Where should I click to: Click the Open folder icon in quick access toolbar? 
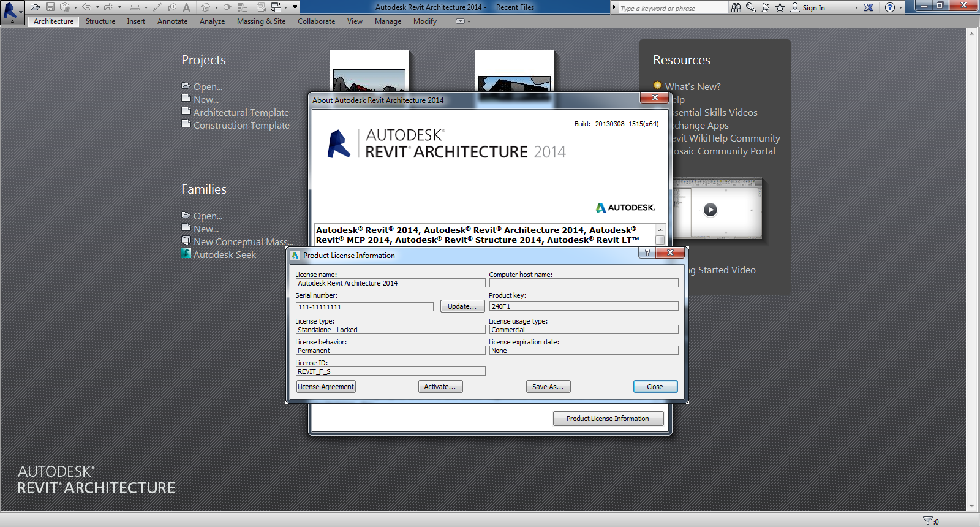click(x=36, y=7)
